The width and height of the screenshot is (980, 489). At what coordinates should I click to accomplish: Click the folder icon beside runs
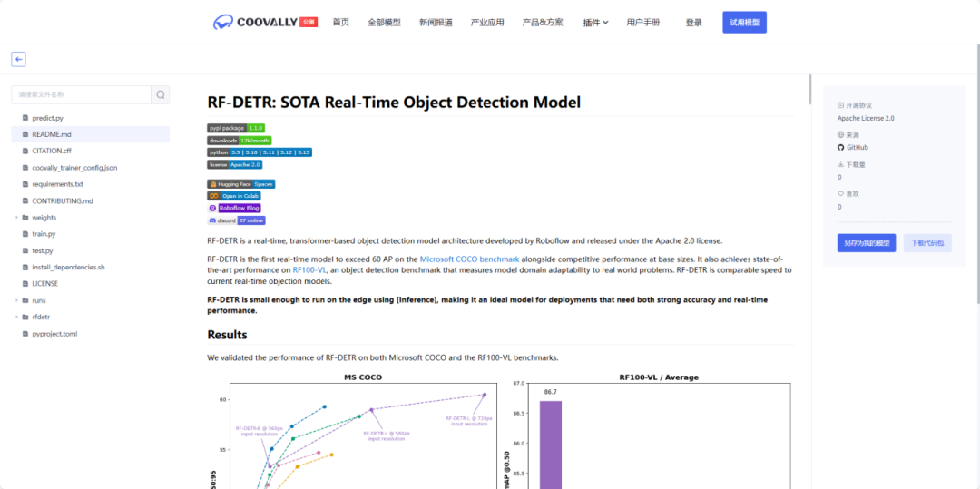pos(25,300)
